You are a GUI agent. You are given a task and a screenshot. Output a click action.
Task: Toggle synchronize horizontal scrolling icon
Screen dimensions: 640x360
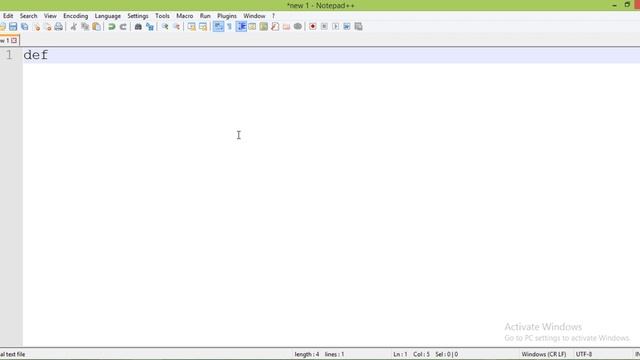point(203,27)
